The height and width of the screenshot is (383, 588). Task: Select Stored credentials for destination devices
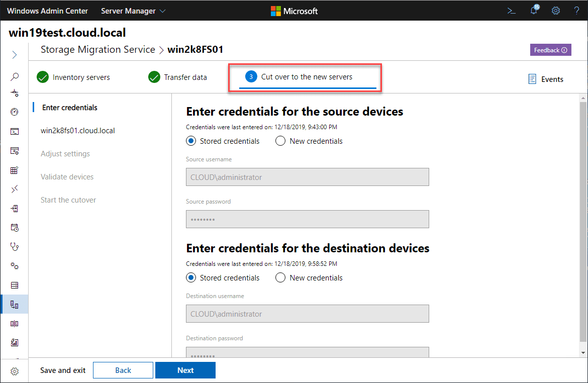coord(191,278)
